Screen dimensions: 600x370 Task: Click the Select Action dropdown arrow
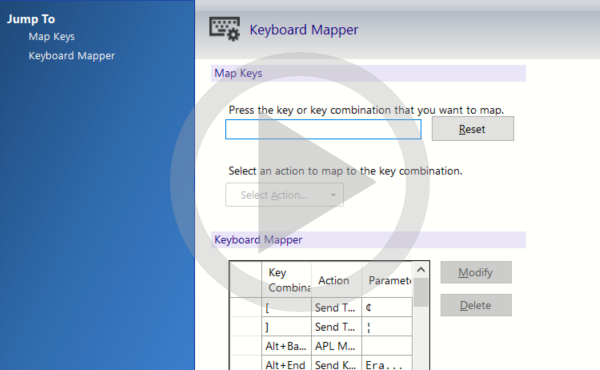coord(333,195)
